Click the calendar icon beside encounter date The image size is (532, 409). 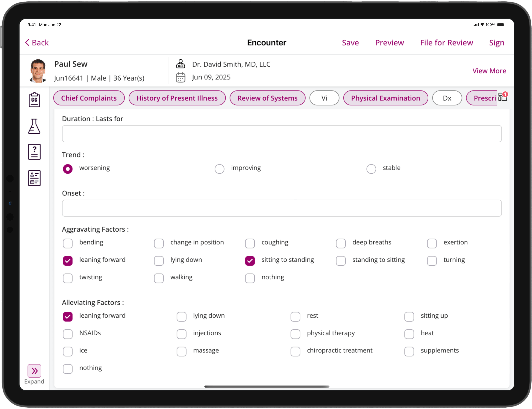(180, 77)
